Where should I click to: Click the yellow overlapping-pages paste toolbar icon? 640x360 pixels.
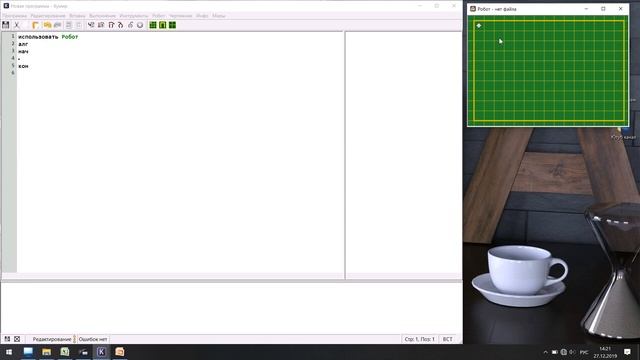(x=47, y=25)
